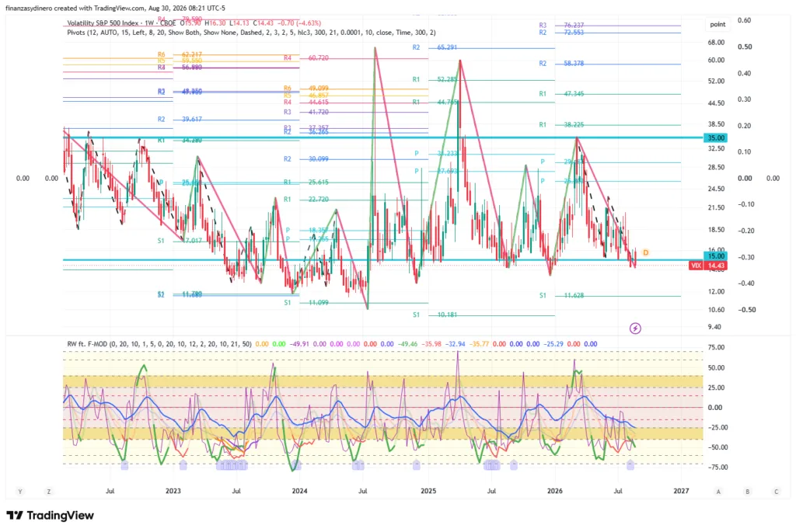Click the R2 39.617 pivot level label
The width and height of the screenshot is (796, 532).
[180, 119]
